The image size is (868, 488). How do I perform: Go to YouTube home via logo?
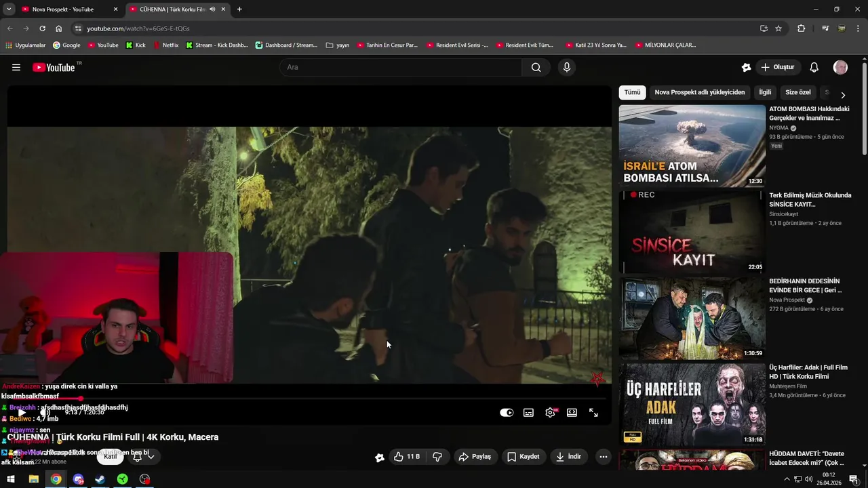(54, 67)
